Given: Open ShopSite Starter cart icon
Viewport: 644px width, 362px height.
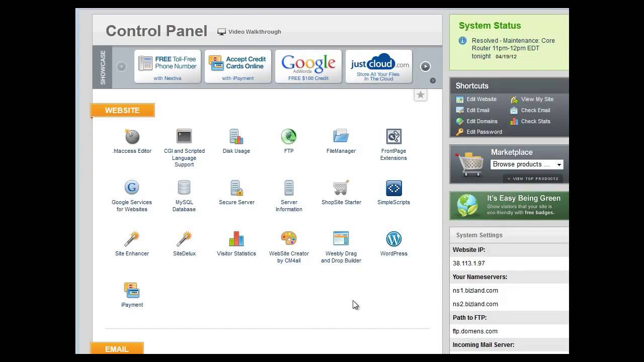Looking at the screenshot, I should [x=341, y=188].
